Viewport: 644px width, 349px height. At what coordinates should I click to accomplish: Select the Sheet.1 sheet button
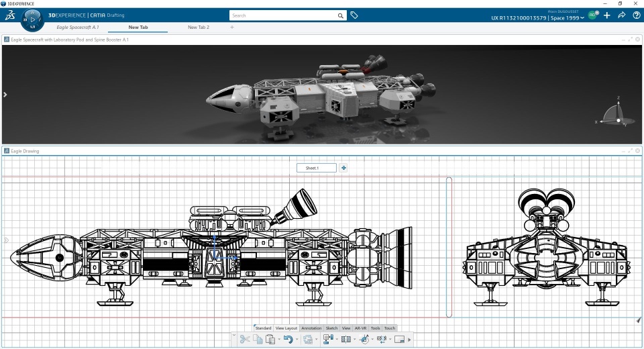pos(316,168)
